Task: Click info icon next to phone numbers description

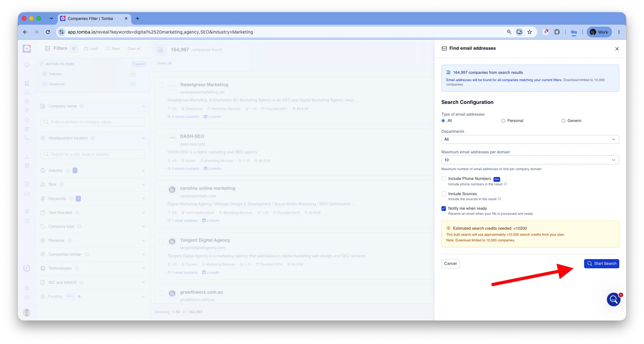Action: coord(506,184)
